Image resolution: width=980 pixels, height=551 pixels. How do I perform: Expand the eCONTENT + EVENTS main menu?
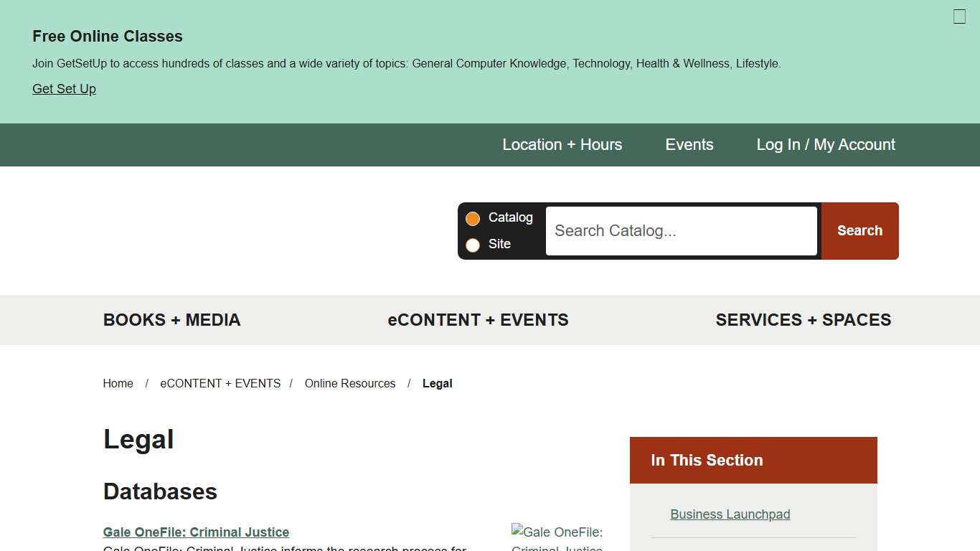(478, 320)
